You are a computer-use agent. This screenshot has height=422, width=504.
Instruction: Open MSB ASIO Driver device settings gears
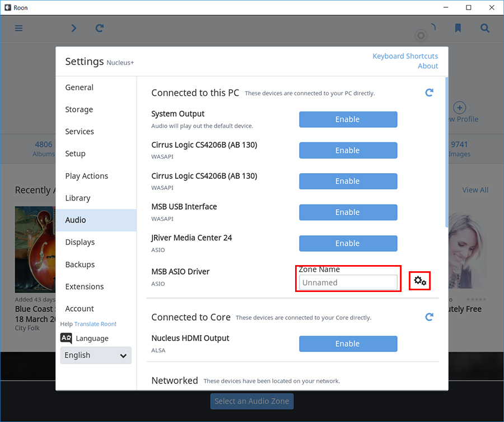(x=420, y=281)
